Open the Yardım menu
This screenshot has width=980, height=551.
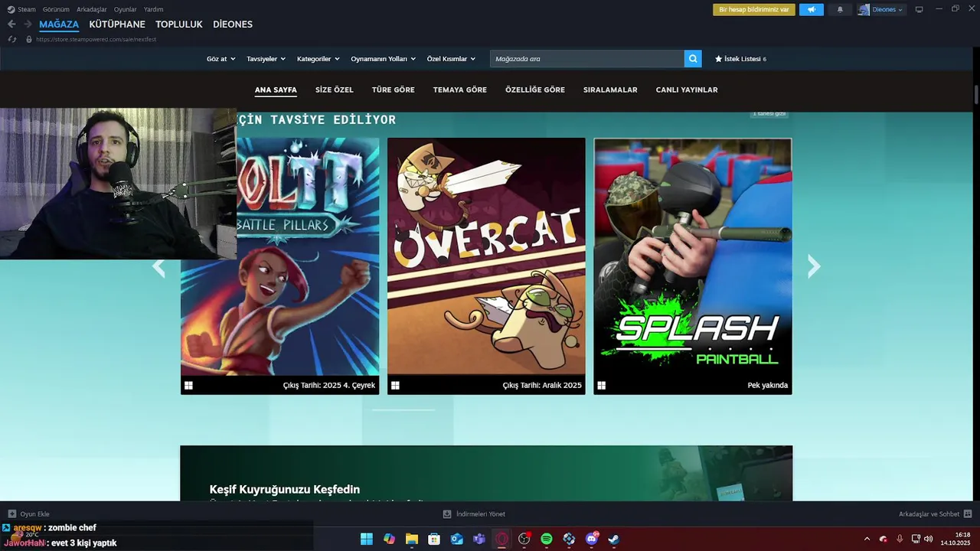(x=153, y=9)
